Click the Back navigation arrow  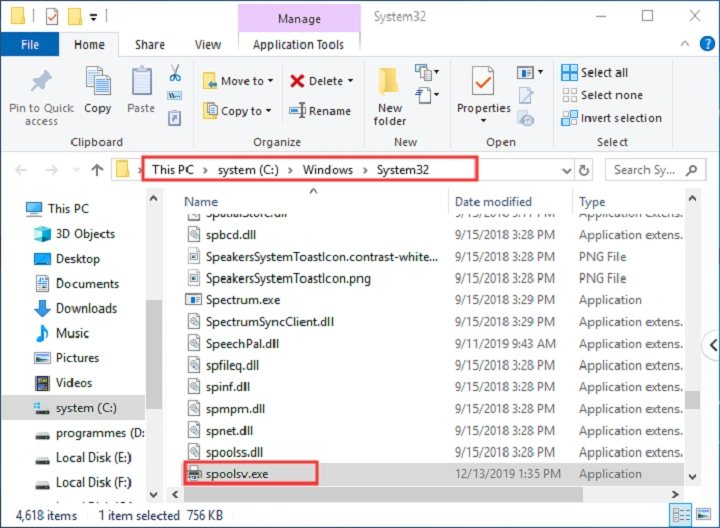click(21, 170)
